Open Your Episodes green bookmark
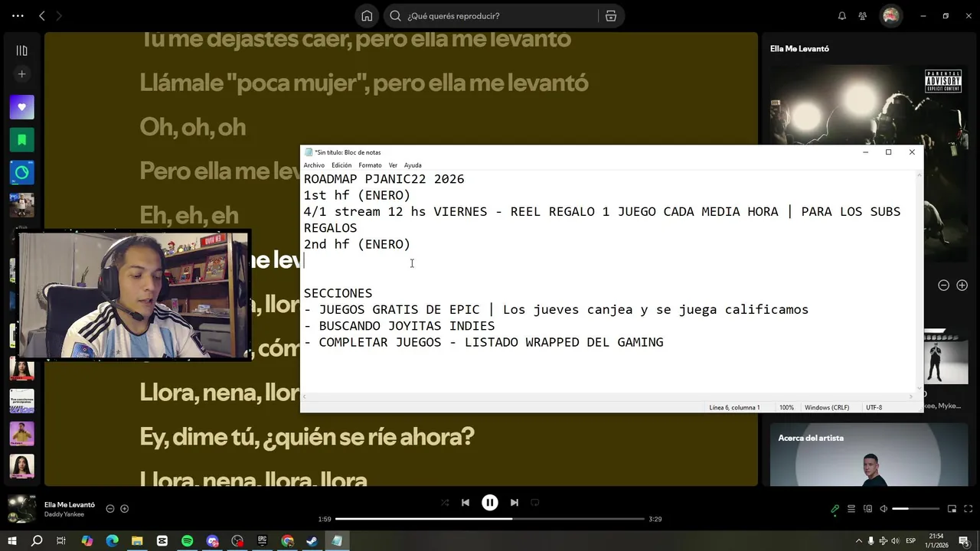 click(x=21, y=140)
